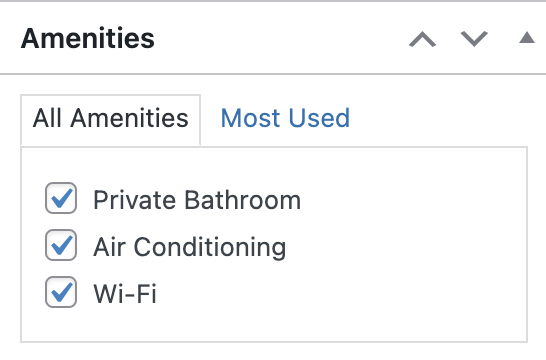
Task: Uncheck the Private Bathroom checkbox
Action: click(61, 198)
